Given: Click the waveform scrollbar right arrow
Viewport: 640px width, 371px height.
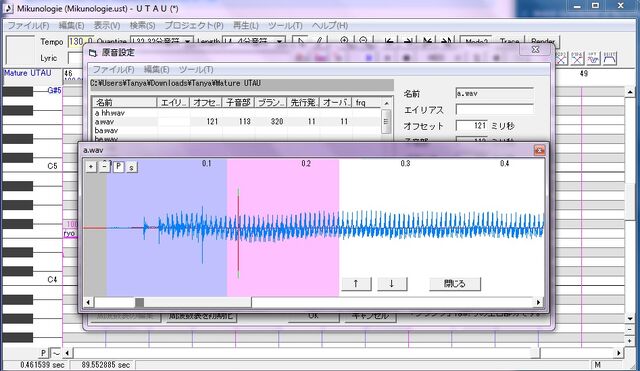Looking at the screenshot, I should click(x=539, y=302).
